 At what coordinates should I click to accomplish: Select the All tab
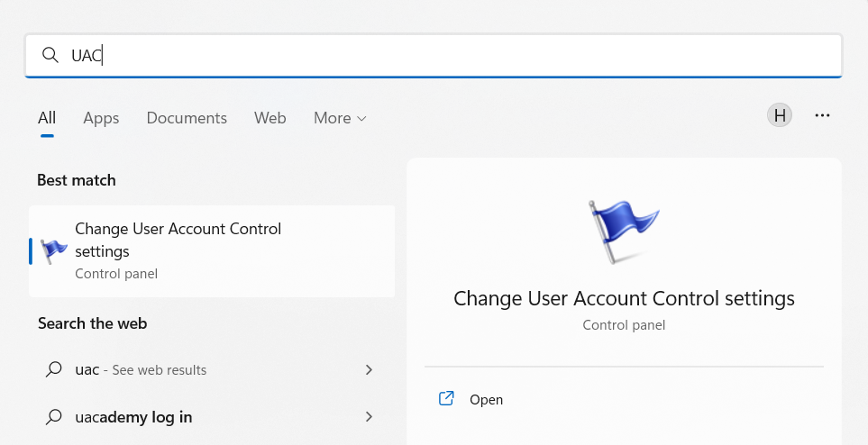coord(47,118)
